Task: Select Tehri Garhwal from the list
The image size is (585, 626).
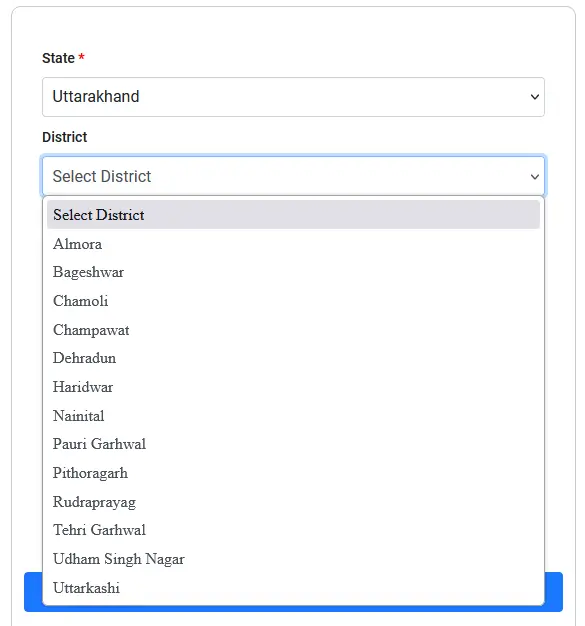Action: [293, 530]
